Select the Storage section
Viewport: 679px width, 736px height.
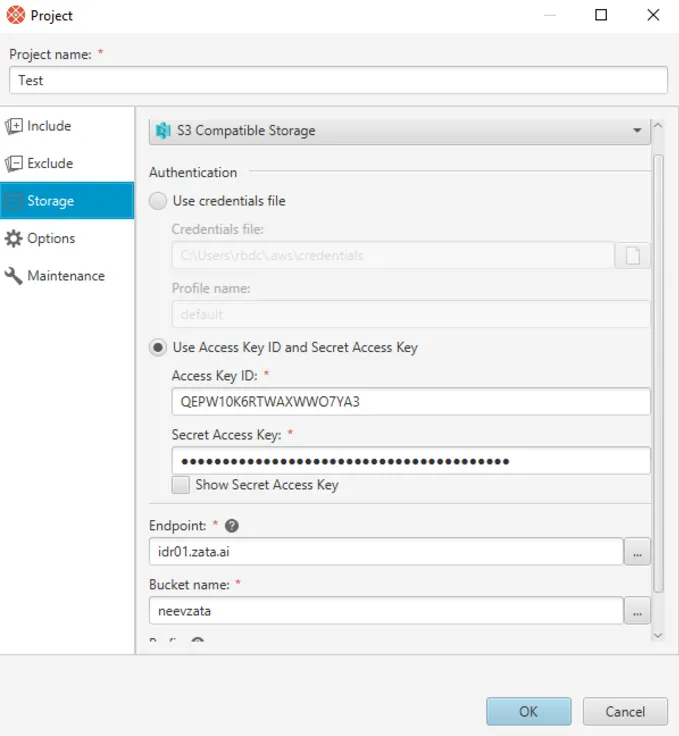(x=67, y=200)
